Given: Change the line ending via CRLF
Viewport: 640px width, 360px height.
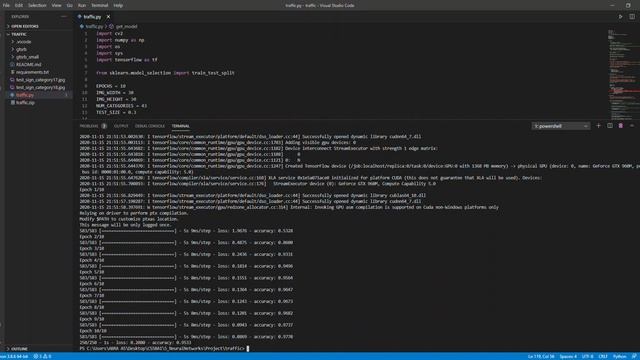Looking at the screenshot, I should tap(603, 356).
